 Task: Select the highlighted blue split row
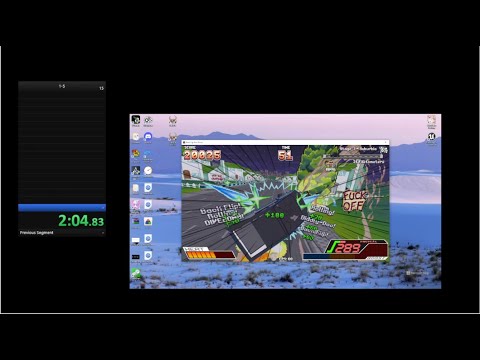[62, 208]
